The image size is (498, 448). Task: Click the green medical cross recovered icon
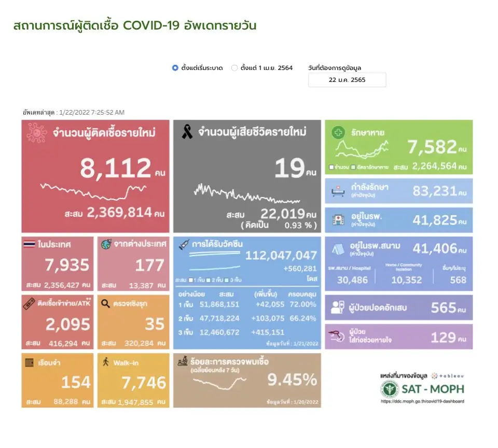point(338,133)
